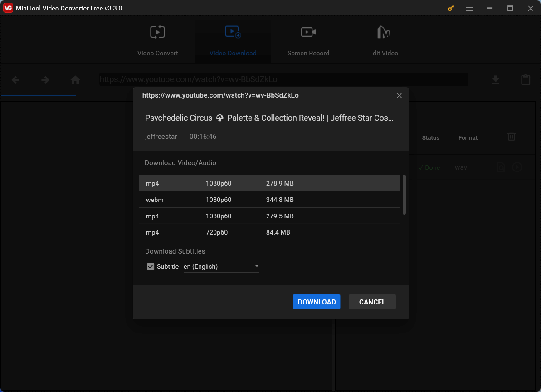Select mp4 720p60 84.4 MB option
The width and height of the screenshot is (541, 392).
(x=269, y=232)
